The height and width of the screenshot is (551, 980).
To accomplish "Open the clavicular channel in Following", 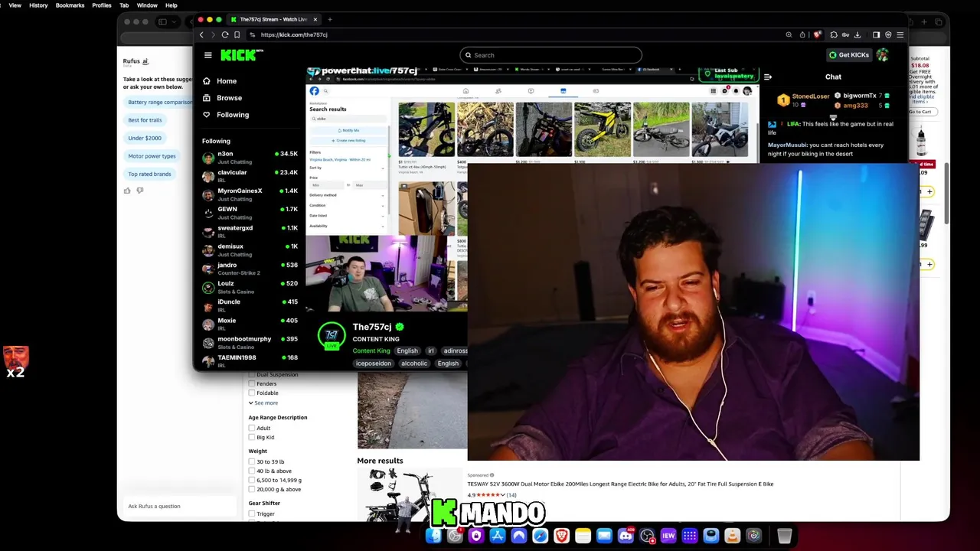I will (x=250, y=176).
